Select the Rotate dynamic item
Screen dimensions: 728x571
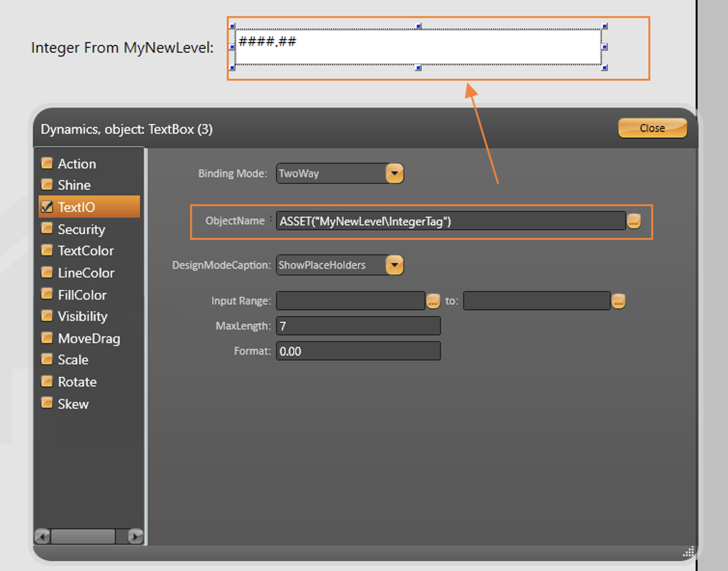tap(77, 382)
